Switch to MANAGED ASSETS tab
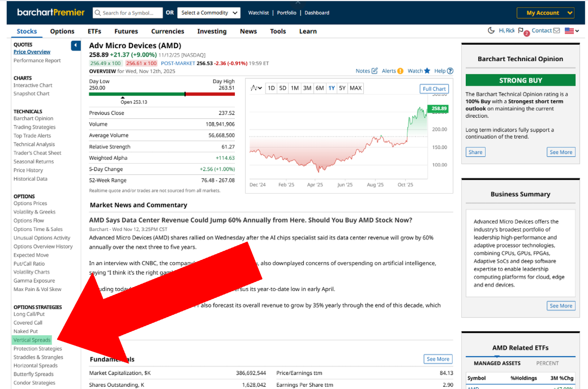The width and height of the screenshot is (588, 389). click(x=497, y=363)
